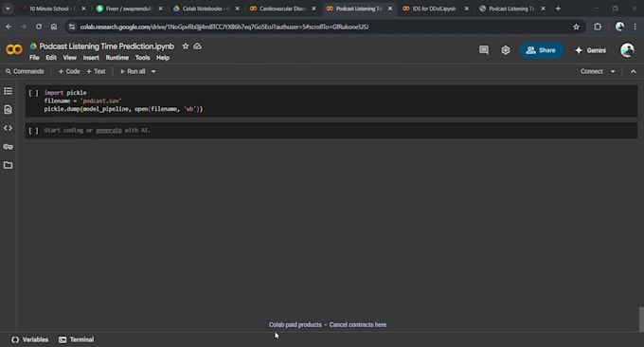Collapse the header with chevron up
Screen dimensions: 644x347
[634, 71]
